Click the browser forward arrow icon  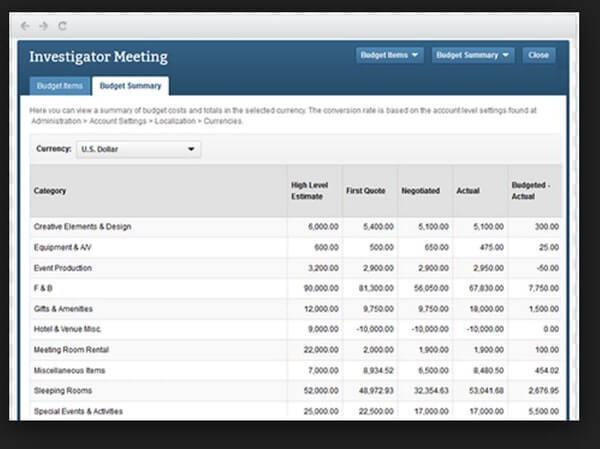(43, 25)
